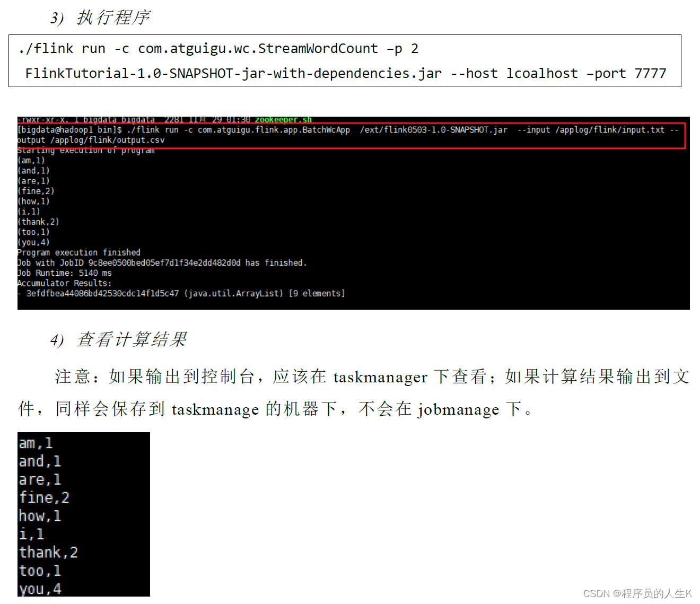Screen dimensions: 700x604
Task: Click the 'thank,2' line in result image
Action: pos(48,552)
